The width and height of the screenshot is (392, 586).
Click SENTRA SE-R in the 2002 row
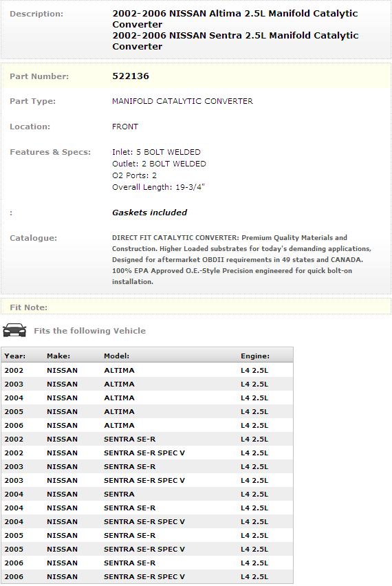tap(130, 439)
